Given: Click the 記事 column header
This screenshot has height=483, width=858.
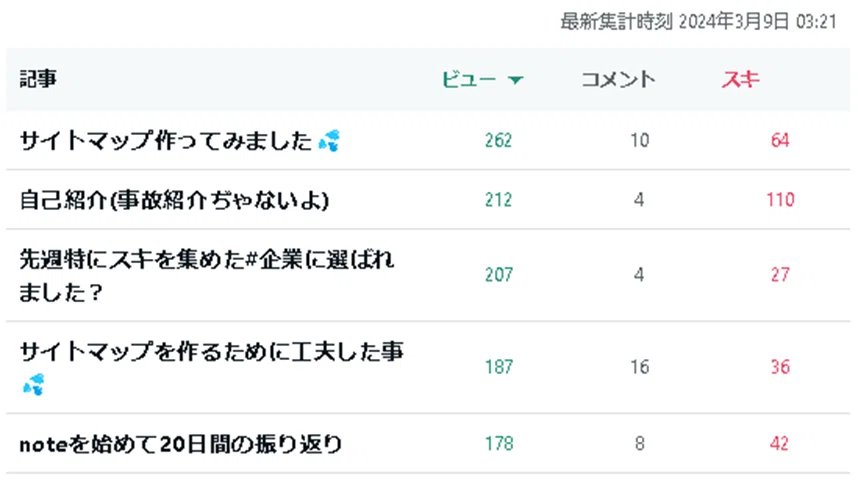Looking at the screenshot, I should 38,79.
